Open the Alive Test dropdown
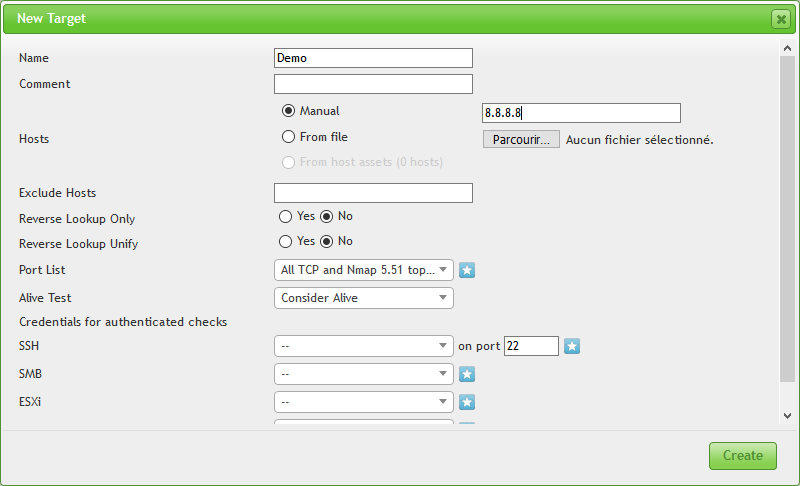 pos(363,298)
